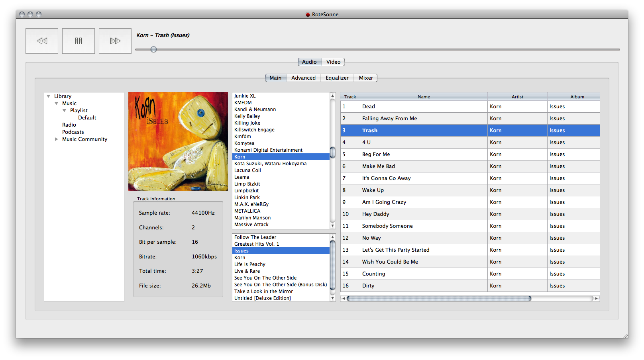The image size is (644, 360).
Task: Select Junkie XL in the artist list
Action: click(x=281, y=96)
